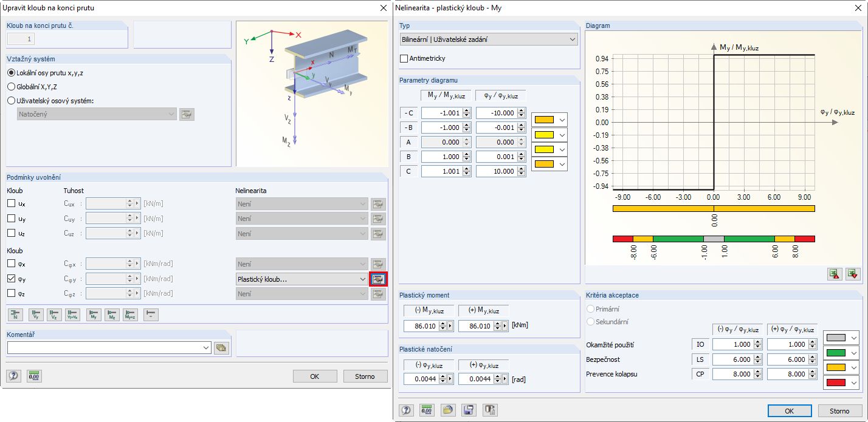Enable the ux hinge checkbox
868x422 pixels.
(x=11, y=203)
